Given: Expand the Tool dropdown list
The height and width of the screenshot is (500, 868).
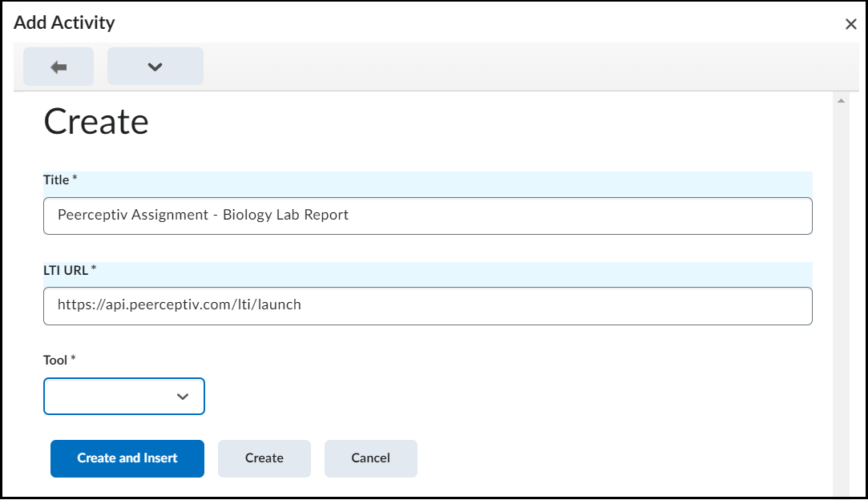Looking at the screenshot, I should tap(124, 397).
